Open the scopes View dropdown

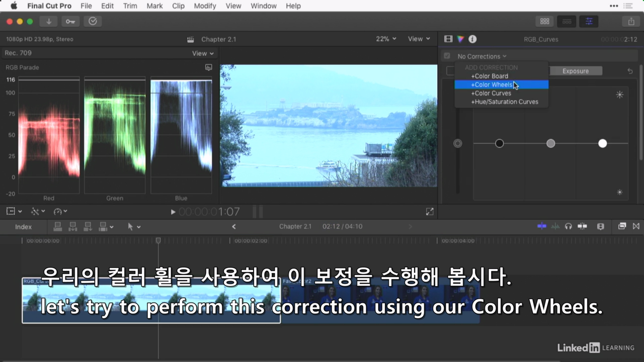pyautogui.click(x=203, y=53)
